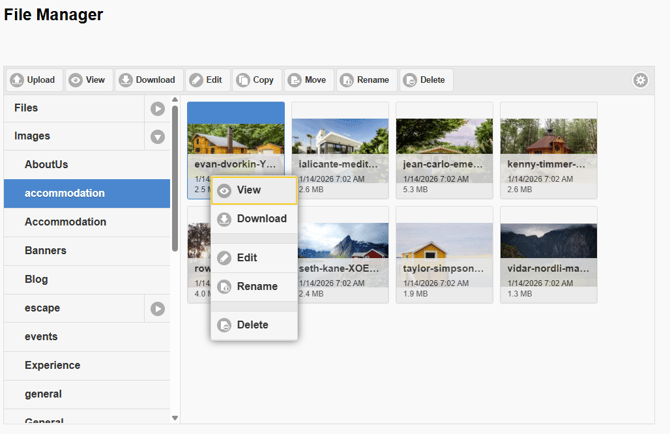Click the pencil icon in context menu
670x434 pixels.
pyautogui.click(x=224, y=258)
